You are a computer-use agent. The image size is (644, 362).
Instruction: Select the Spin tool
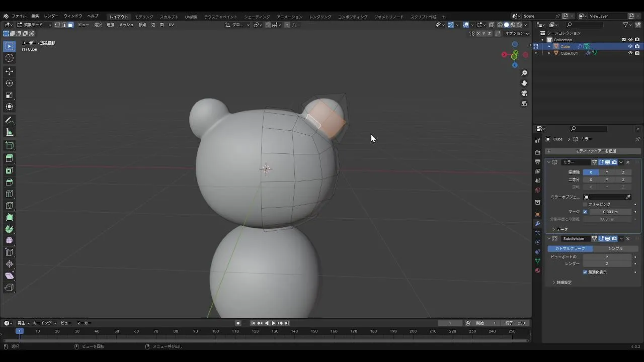pos(10,229)
